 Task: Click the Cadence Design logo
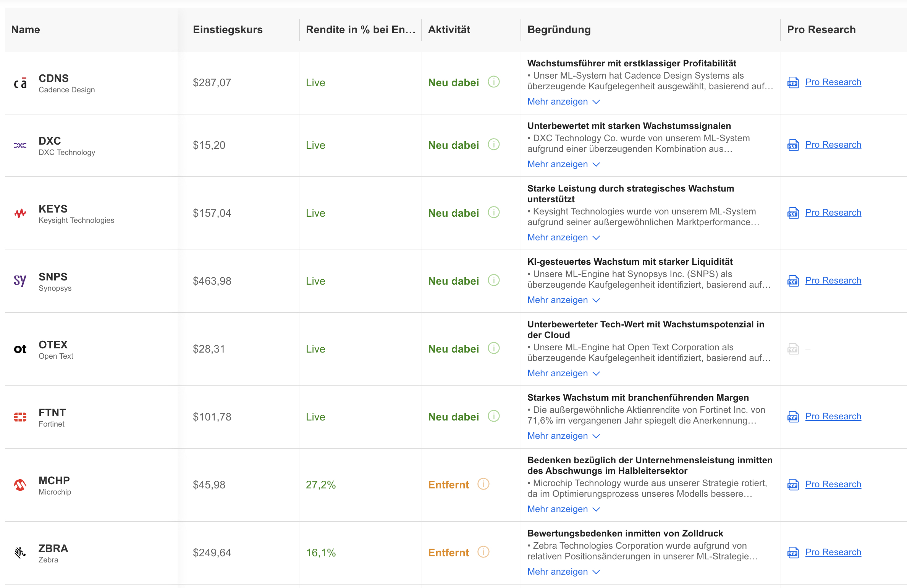20,83
